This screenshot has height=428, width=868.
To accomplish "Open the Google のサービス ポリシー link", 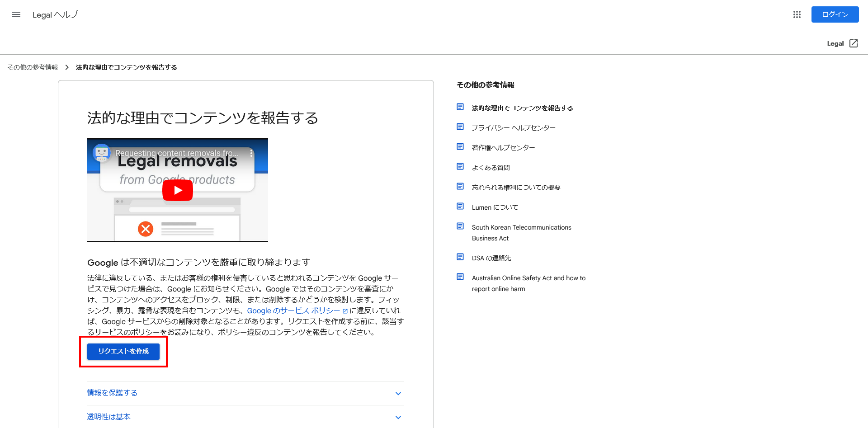I will pos(293,310).
